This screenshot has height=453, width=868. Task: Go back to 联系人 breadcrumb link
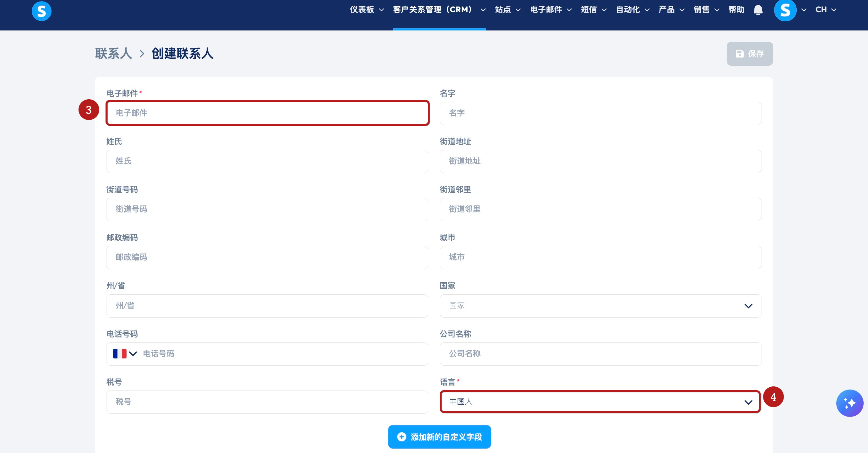[114, 54]
